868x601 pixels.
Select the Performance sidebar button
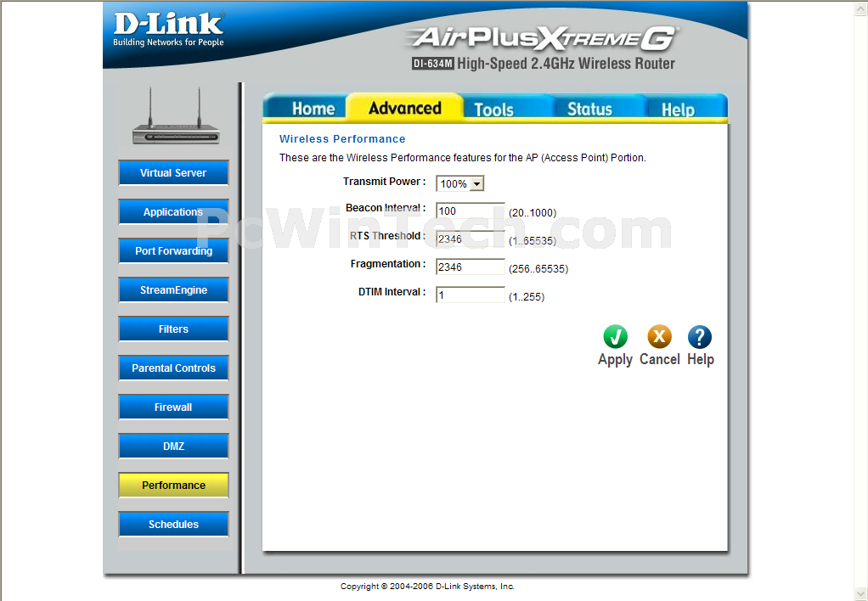click(x=173, y=486)
